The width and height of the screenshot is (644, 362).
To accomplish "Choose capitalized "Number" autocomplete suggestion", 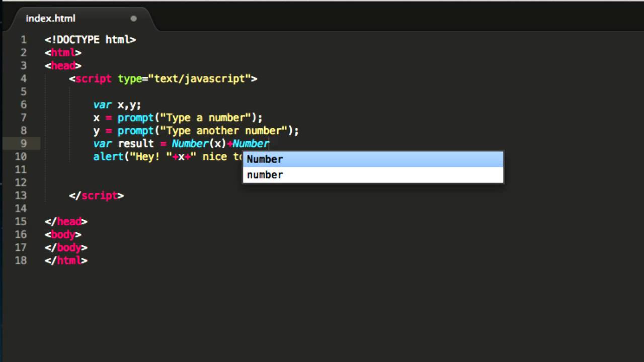I will [x=373, y=159].
